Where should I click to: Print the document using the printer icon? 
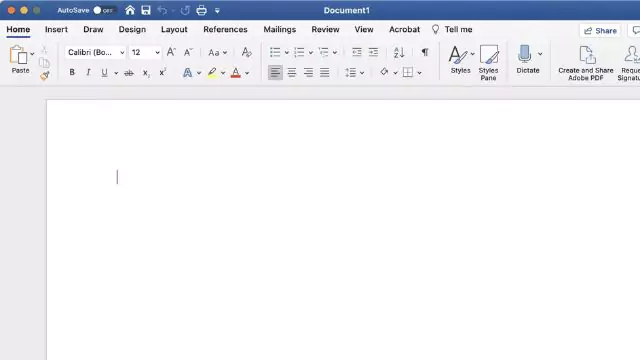tap(202, 10)
